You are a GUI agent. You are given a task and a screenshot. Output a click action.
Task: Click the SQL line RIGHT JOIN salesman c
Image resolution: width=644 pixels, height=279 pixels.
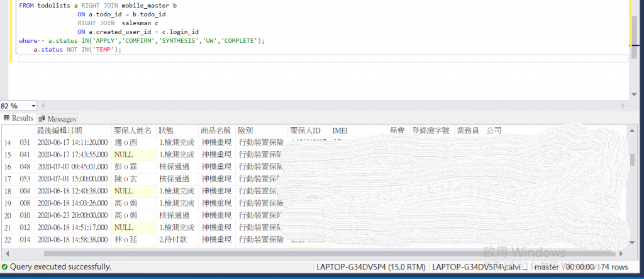tap(118, 23)
